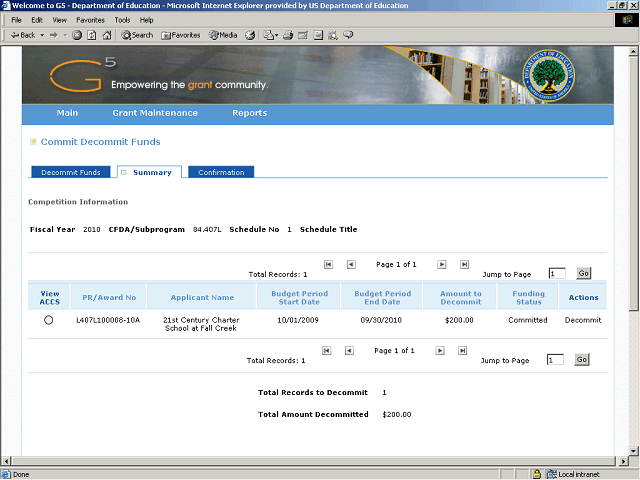Open the Edit menu
This screenshot has width=640, height=480.
tap(37, 20)
